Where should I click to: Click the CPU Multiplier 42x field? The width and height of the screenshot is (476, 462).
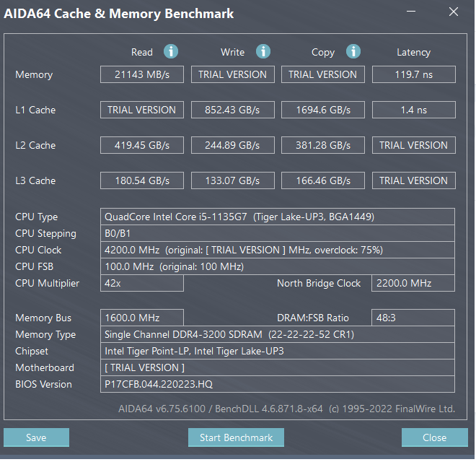tap(142, 283)
